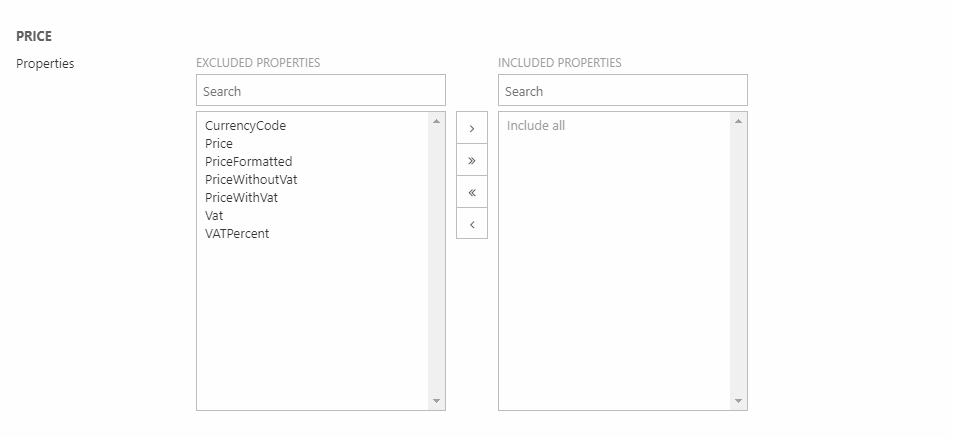The image size is (953, 437).
Task: Choose PriceFormatted from excluded properties
Action: pos(248,162)
